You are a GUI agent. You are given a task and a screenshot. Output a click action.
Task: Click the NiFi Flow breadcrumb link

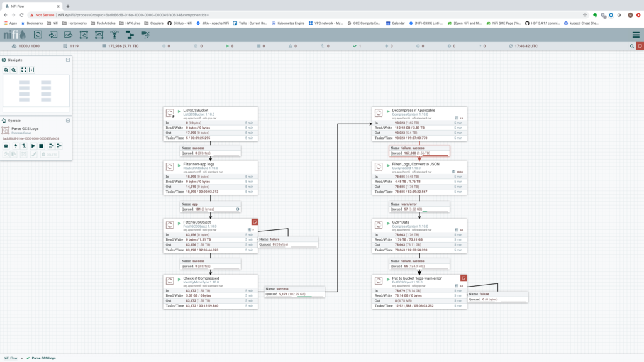click(x=9, y=358)
